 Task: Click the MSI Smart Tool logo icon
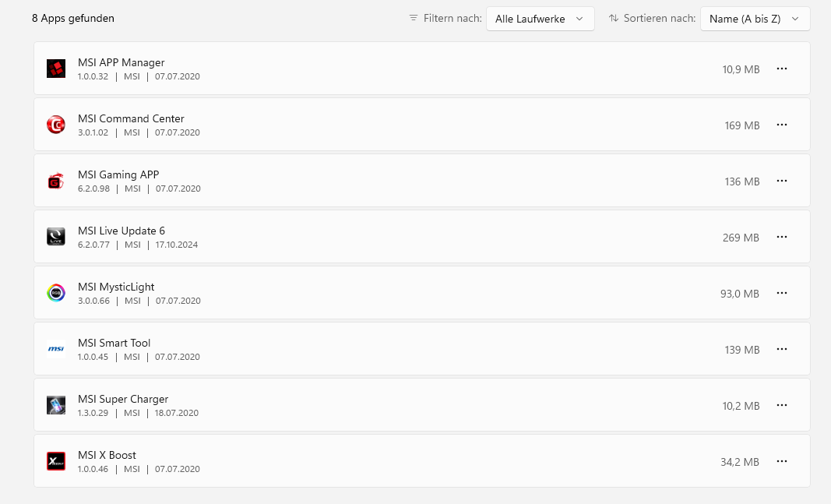(55, 349)
